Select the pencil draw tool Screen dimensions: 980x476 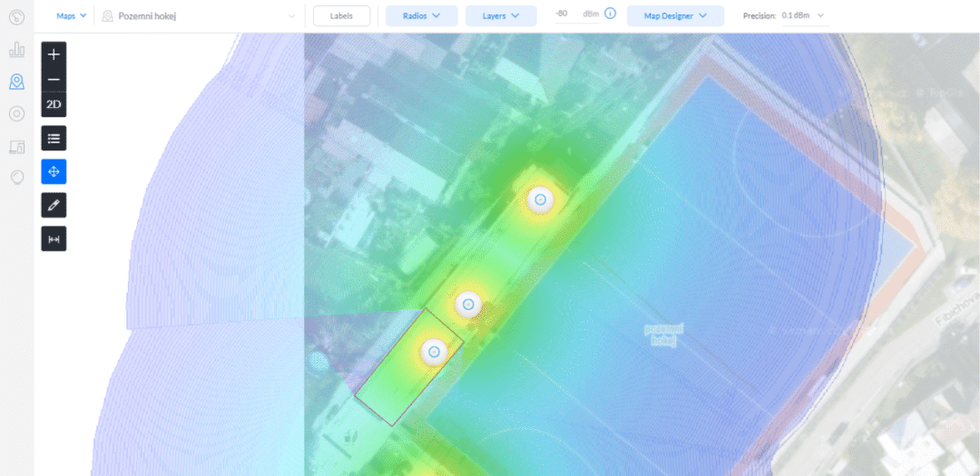pyautogui.click(x=54, y=205)
